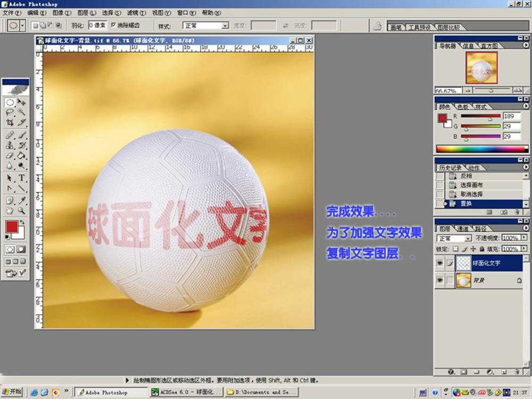The height and width of the screenshot is (399, 532).
Task: Open the fill (填充) slider arrow
Action: pyautogui.click(x=525, y=248)
